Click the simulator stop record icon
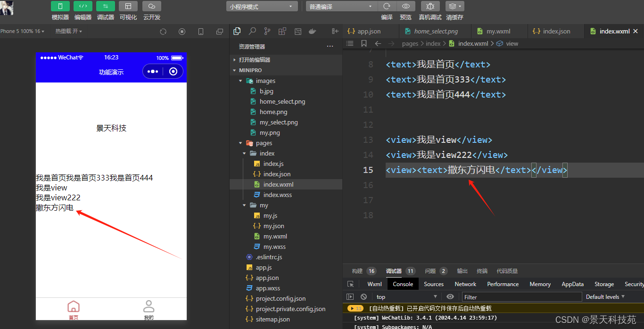Image resolution: width=644 pixels, height=329 pixels. click(182, 32)
